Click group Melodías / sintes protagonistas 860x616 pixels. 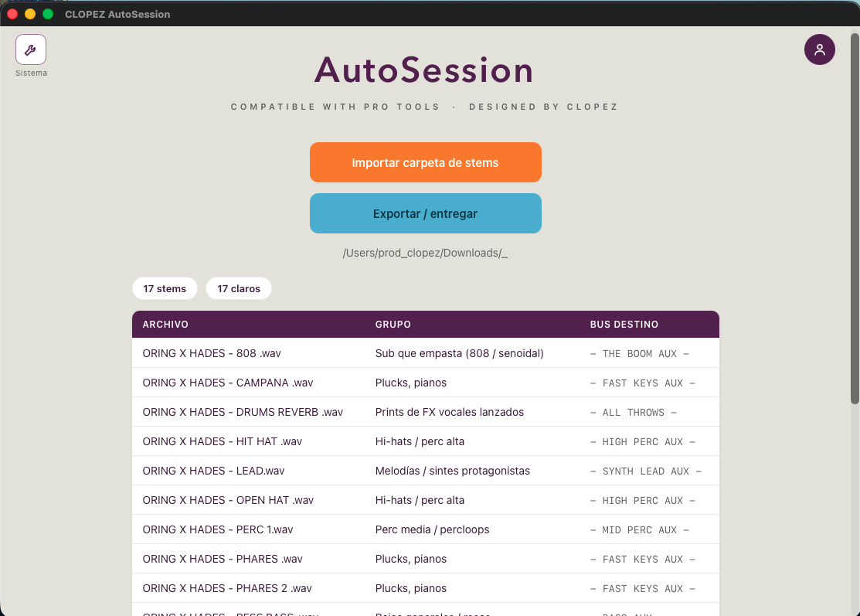453,471
